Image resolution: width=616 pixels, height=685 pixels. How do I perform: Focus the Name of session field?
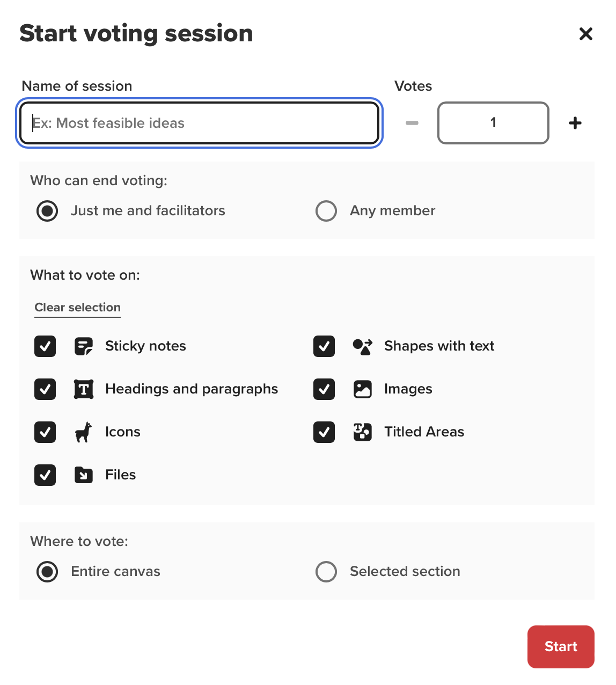[199, 123]
